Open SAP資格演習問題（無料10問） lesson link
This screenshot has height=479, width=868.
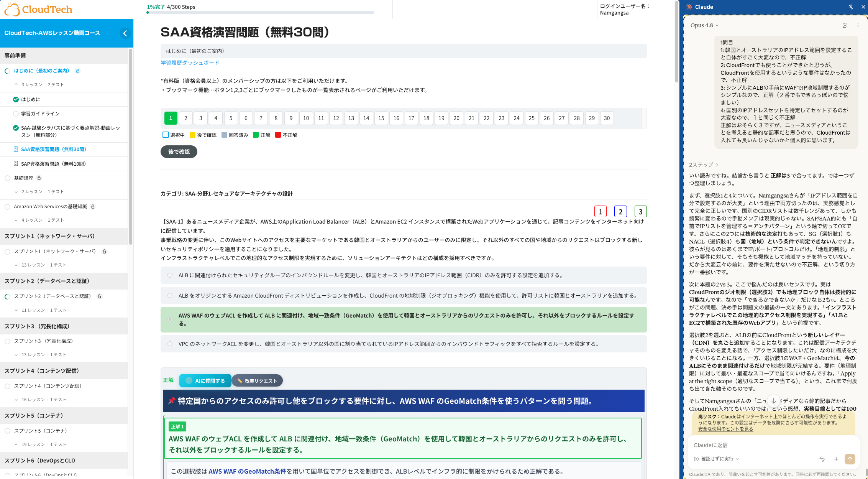pos(54,164)
